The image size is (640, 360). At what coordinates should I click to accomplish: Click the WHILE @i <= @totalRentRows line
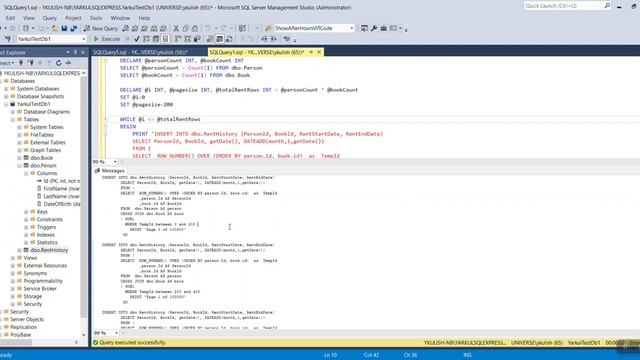pos(160,119)
